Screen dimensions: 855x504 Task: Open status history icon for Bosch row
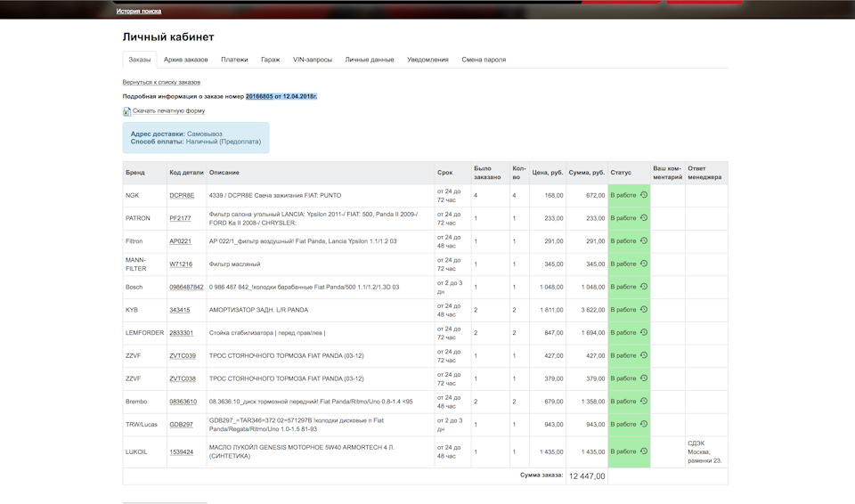pyautogui.click(x=643, y=287)
